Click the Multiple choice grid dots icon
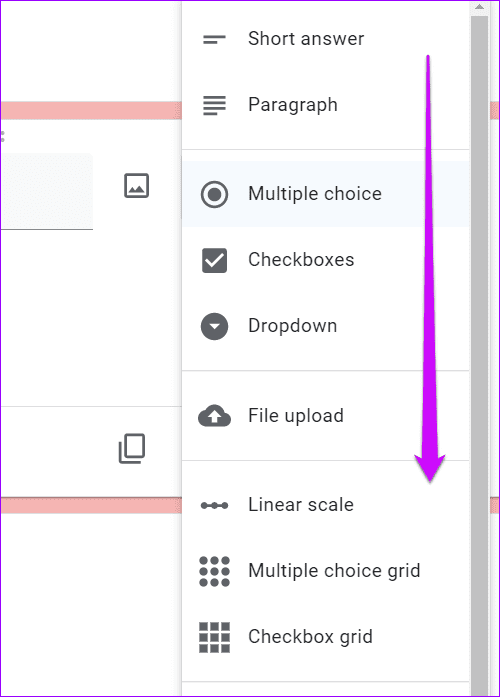Viewport: 500px width, 697px height. click(x=214, y=571)
